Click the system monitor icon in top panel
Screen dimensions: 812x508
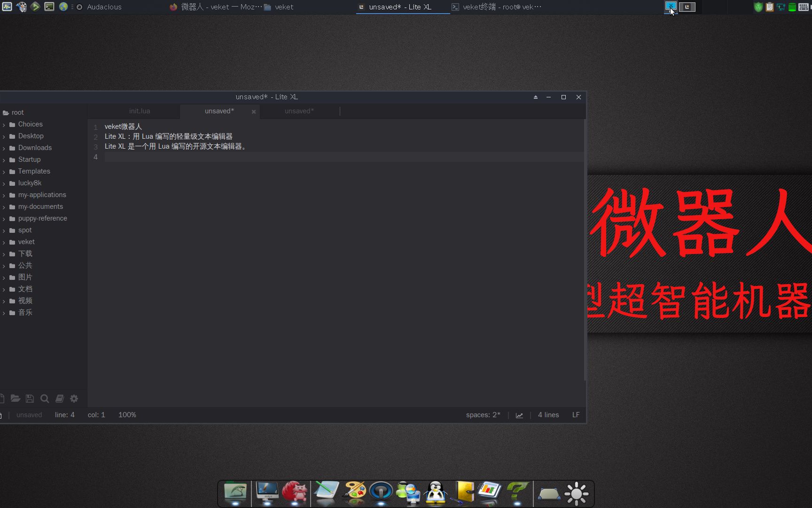click(7, 7)
